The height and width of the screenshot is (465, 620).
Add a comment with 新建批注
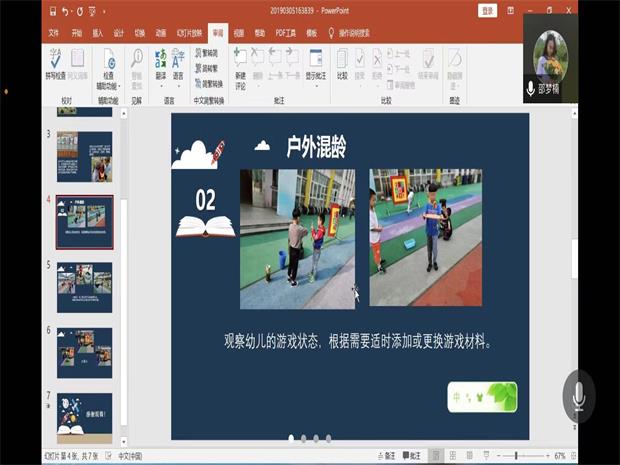pyautogui.click(x=240, y=64)
